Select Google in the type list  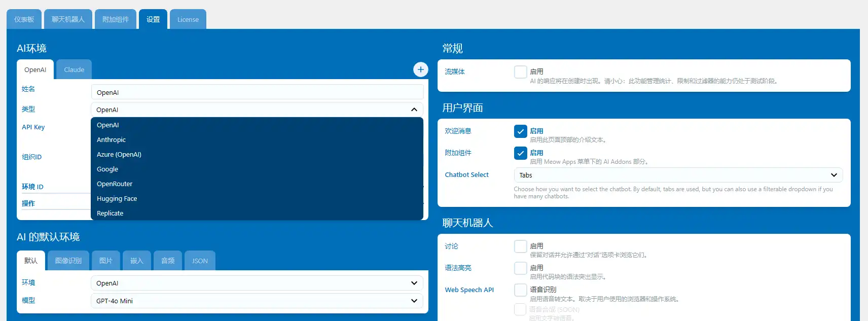click(x=257, y=169)
